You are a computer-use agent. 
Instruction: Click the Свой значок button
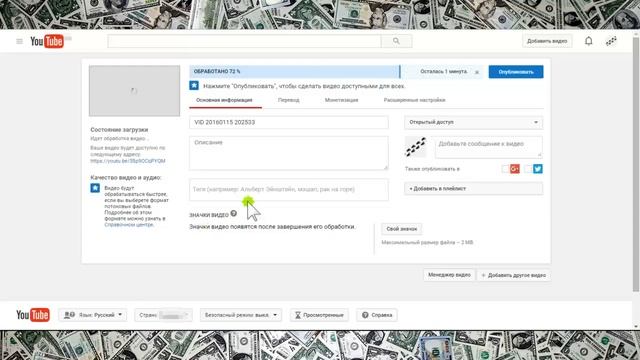point(402,229)
